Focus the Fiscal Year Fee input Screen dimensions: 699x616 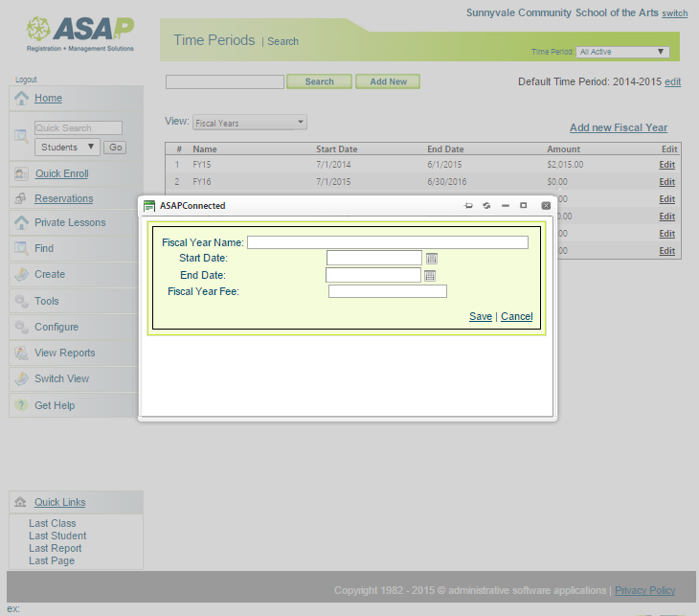click(x=387, y=291)
